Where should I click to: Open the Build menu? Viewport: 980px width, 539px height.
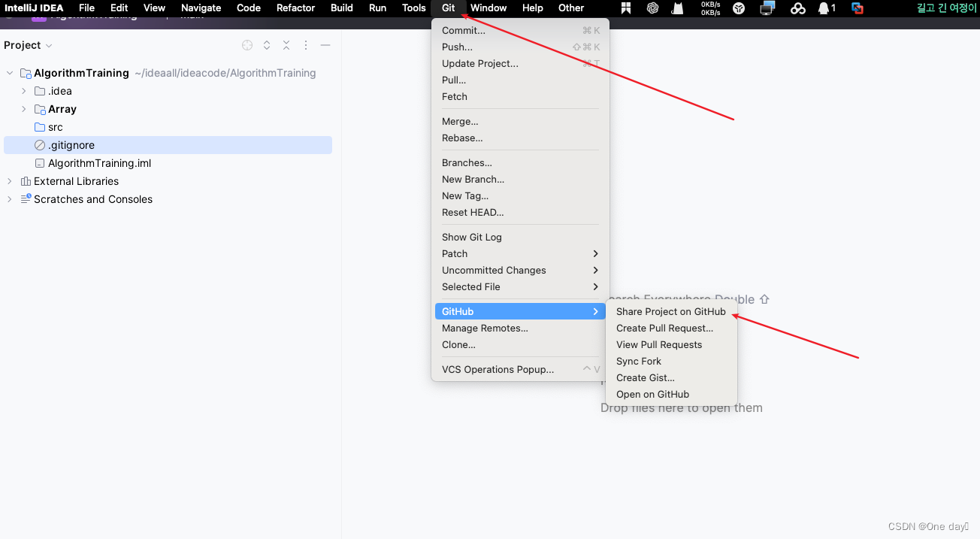point(341,8)
